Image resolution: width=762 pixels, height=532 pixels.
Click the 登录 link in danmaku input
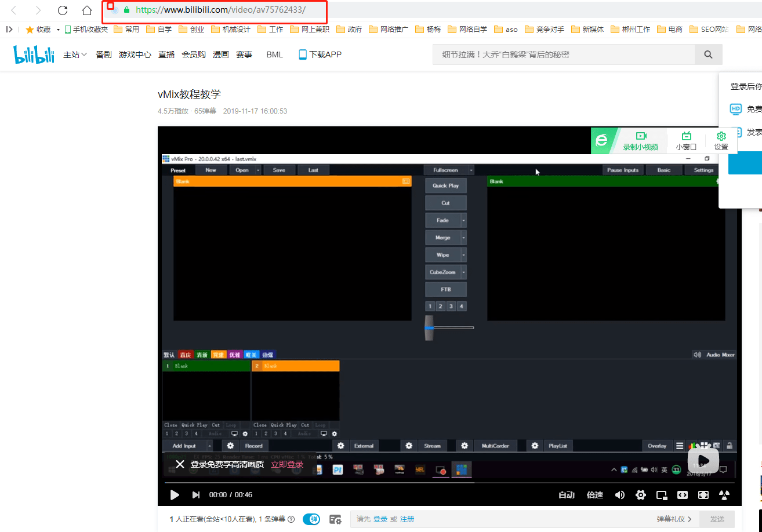click(x=380, y=519)
